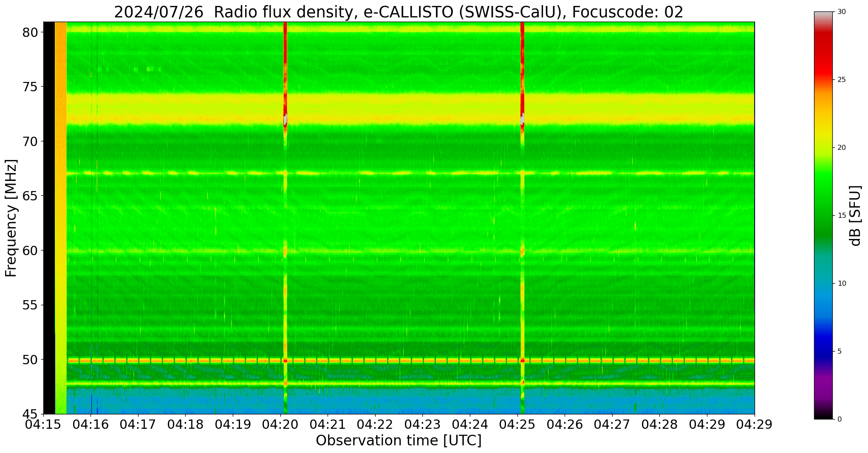Click the 04:27 time tick label
The image size is (868, 453).
(x=612, y=425)
